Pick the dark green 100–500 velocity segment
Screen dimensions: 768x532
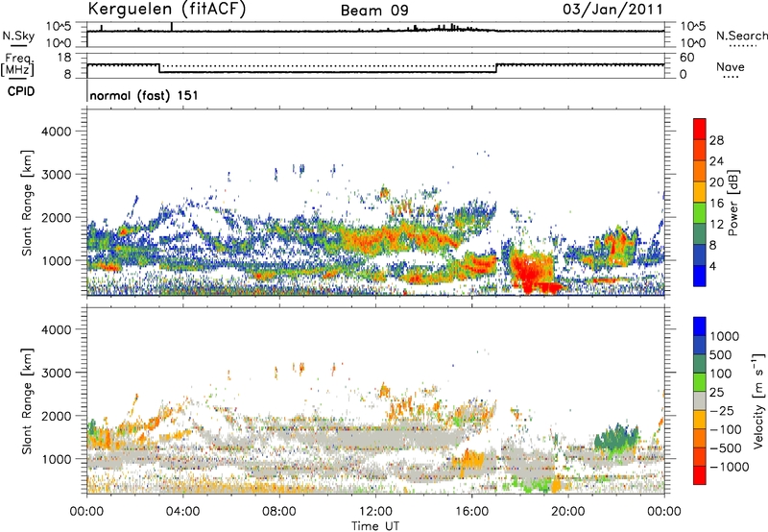700,364
